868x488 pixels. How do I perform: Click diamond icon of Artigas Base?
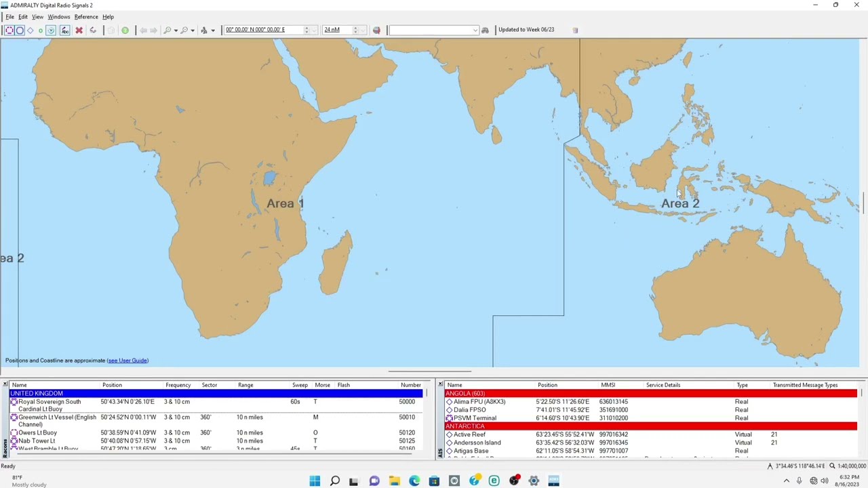tap(449, 451)
